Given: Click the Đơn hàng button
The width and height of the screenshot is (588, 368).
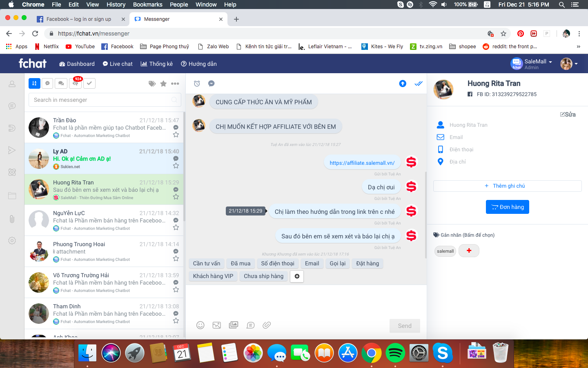Looking at the screenshot, I should [x=507, y=207].
